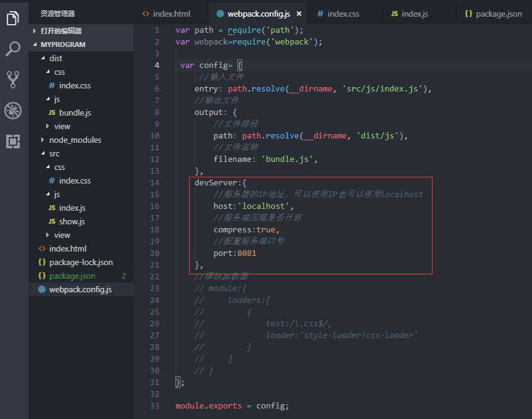Click the devServer:{ line in editor
The width and height of the screenshot is (532, 419).
click(221, 182)
